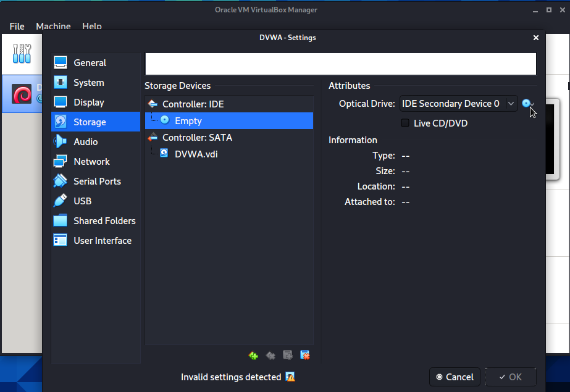
Task: Remove the selected storage attachment
Action: click(x=305, y=356)
